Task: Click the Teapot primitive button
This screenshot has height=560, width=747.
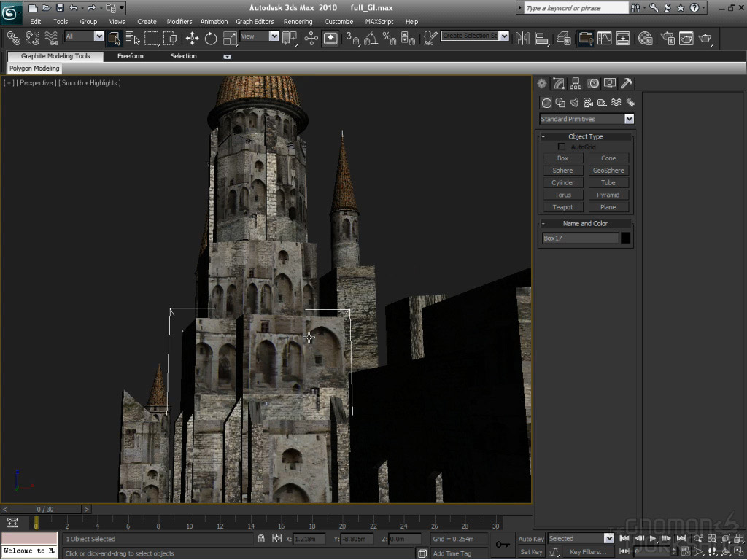Action: 562,207
